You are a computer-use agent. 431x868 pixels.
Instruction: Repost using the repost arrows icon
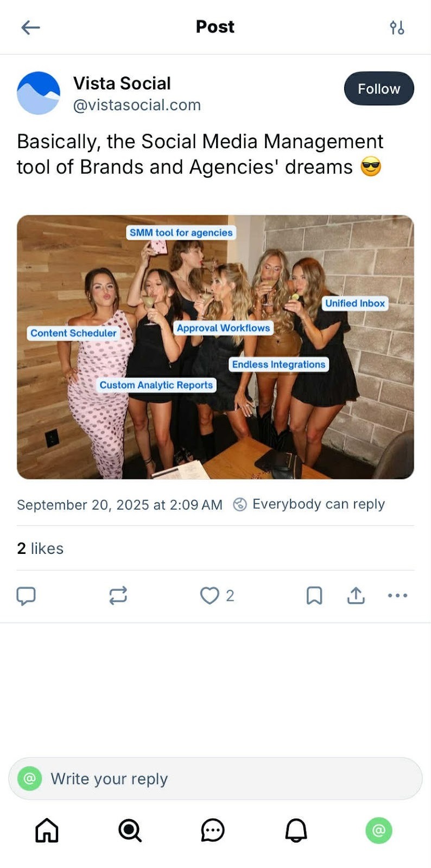[x=119, y=595]
